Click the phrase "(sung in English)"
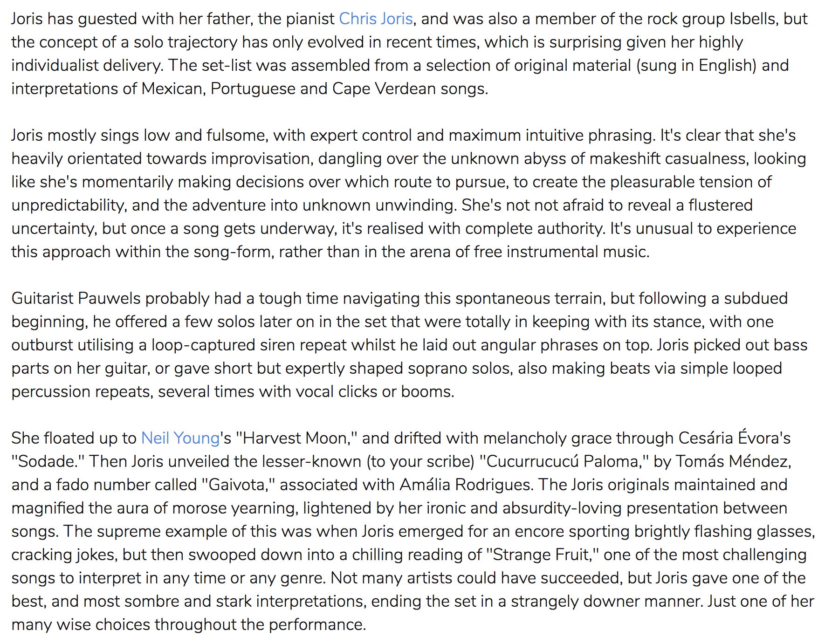 (x=696, y=65)
